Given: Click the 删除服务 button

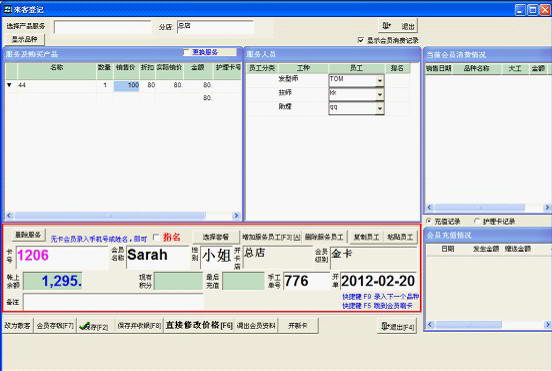Looking at the screenshot, I should click(28, 234).
